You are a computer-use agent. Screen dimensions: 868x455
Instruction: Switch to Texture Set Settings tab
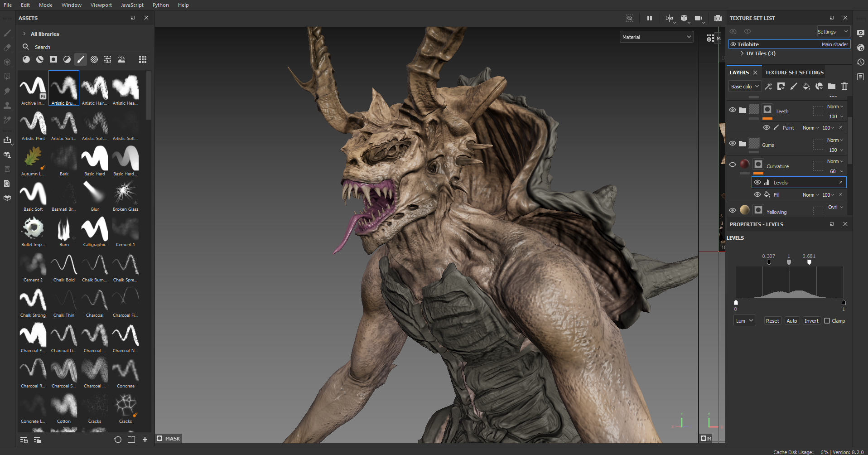click(794, 73)
